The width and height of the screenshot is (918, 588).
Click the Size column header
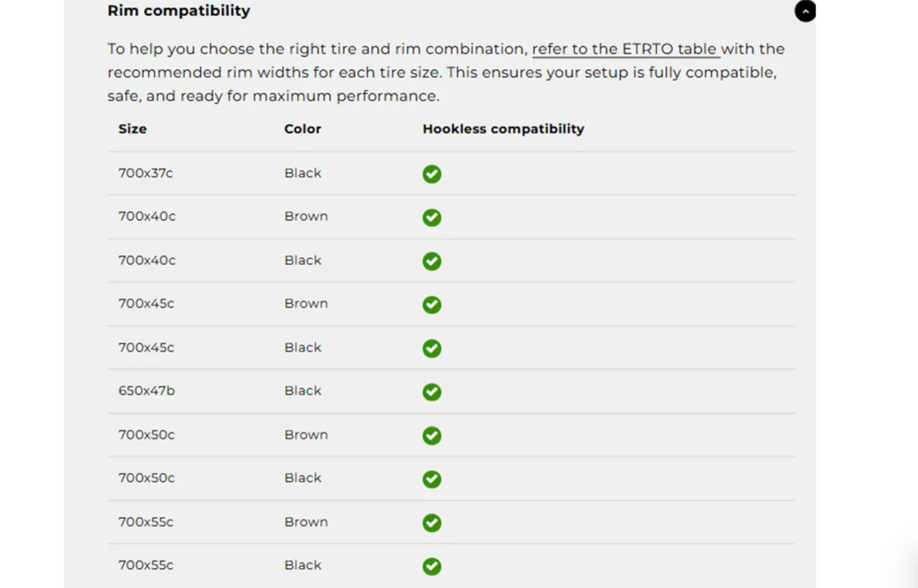coord(132,129)
